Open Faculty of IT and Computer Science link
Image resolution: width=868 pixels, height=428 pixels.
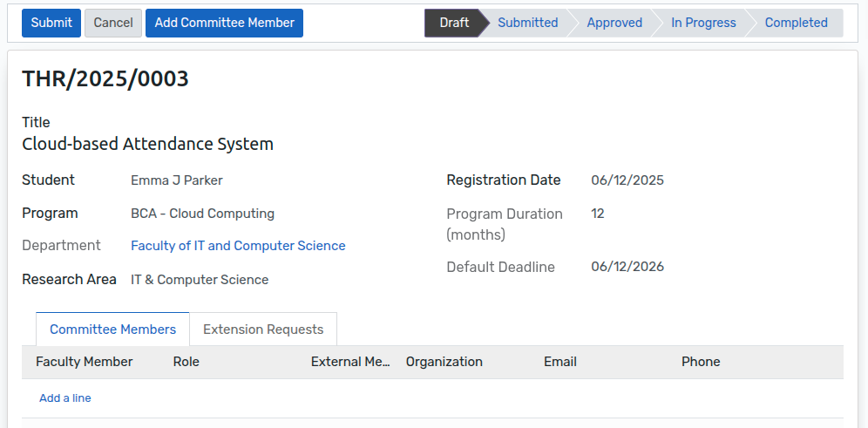(x=238, y=246)
